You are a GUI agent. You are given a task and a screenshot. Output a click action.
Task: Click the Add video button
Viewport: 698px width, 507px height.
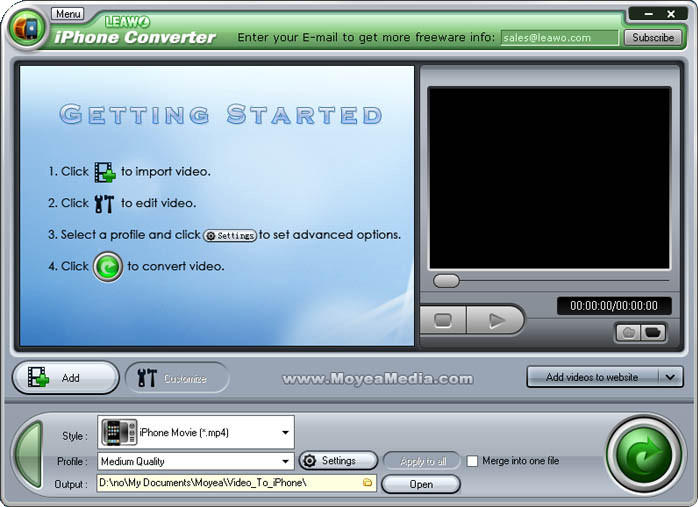click(66, 378)
